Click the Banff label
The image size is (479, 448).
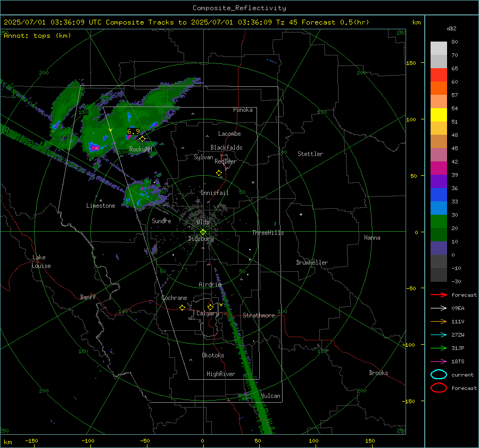point(88,297)
